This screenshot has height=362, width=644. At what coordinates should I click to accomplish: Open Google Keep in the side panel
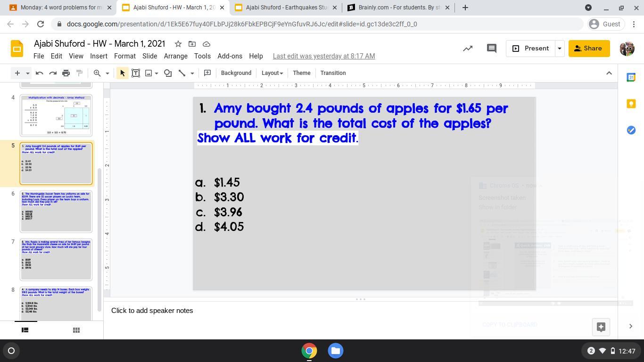631,104
